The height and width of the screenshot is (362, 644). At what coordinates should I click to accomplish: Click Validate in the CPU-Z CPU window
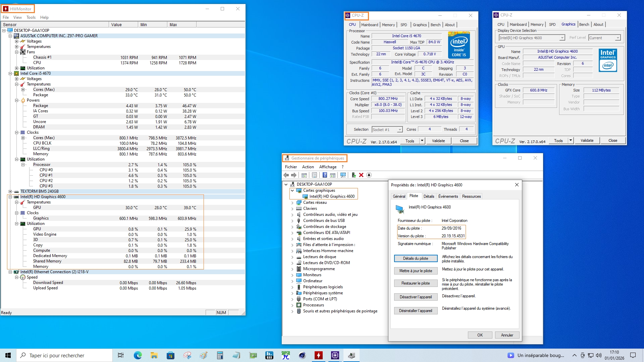[x=438, y=141]
